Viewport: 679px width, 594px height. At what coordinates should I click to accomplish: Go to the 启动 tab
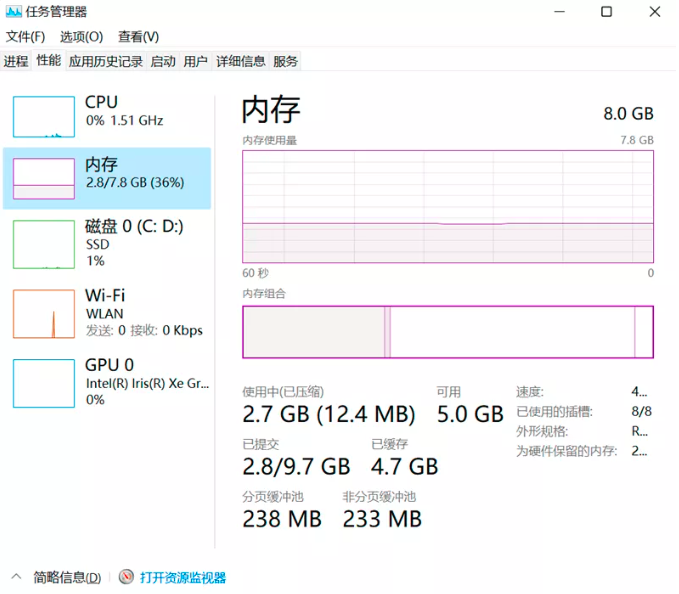163,61
